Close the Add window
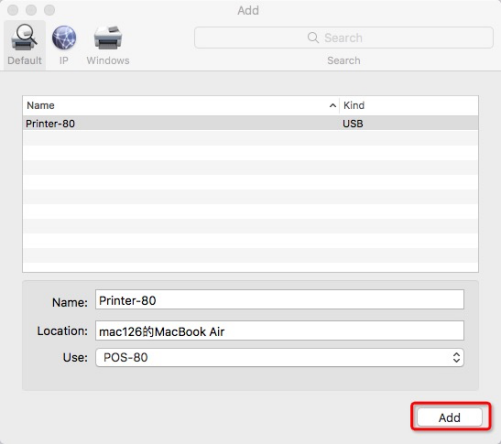The height and width of the screenshot is (444, 501). click(x=13, y=10)
